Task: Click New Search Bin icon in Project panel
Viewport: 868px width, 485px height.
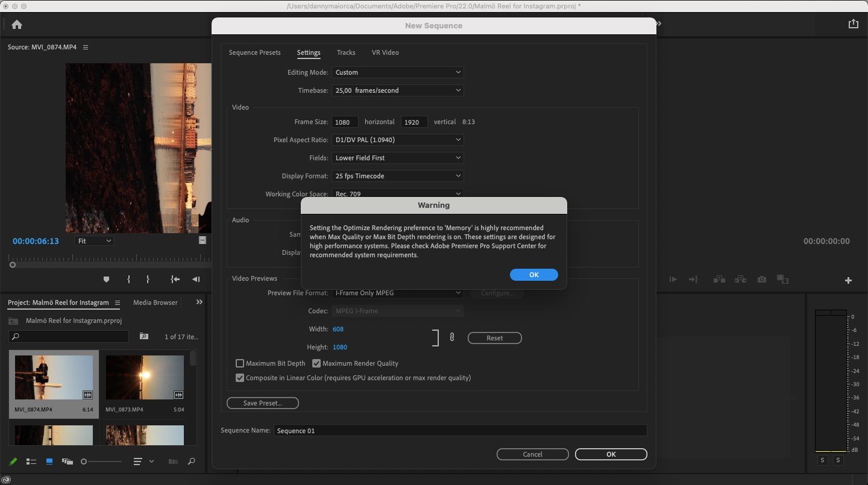Action: click(144, 336)
